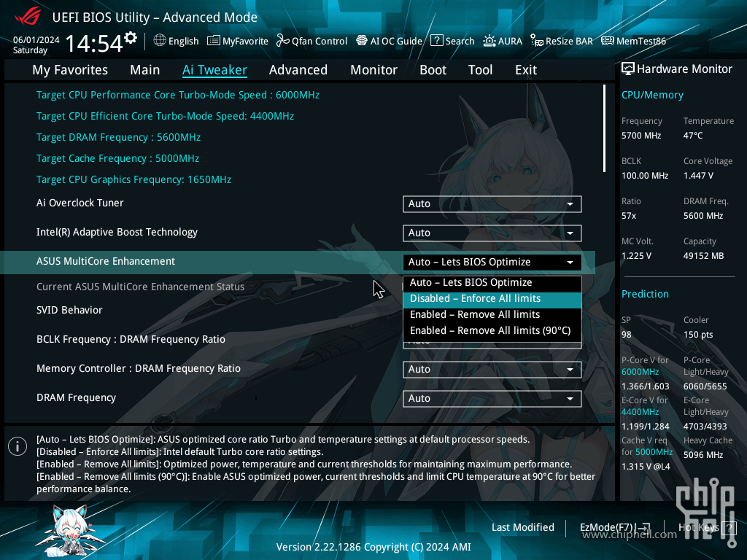This screenshot has width=747, height=560.
Task: Click the Prediction section heading
Action: 645,294
